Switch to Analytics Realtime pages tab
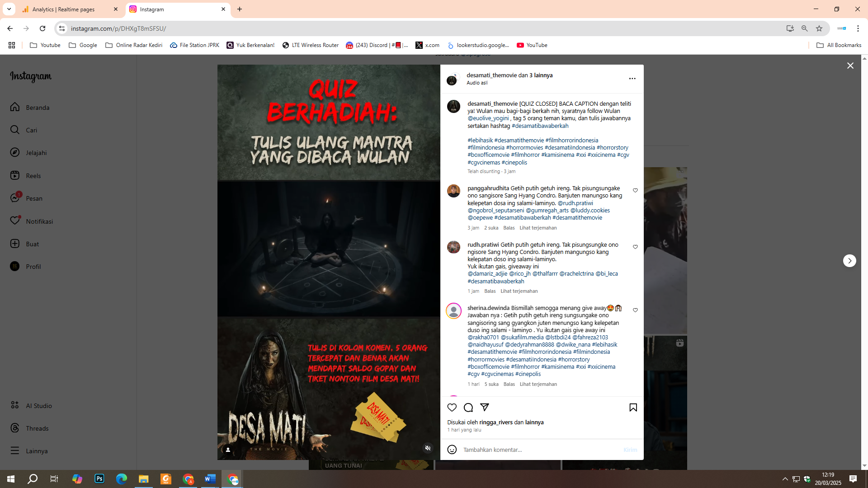868x488 pixels. tap(70, 9)
